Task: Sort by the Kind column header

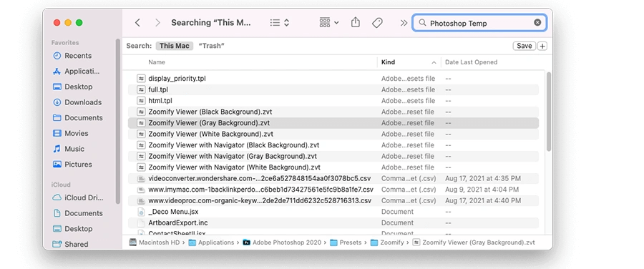Action: click(388, 62)
